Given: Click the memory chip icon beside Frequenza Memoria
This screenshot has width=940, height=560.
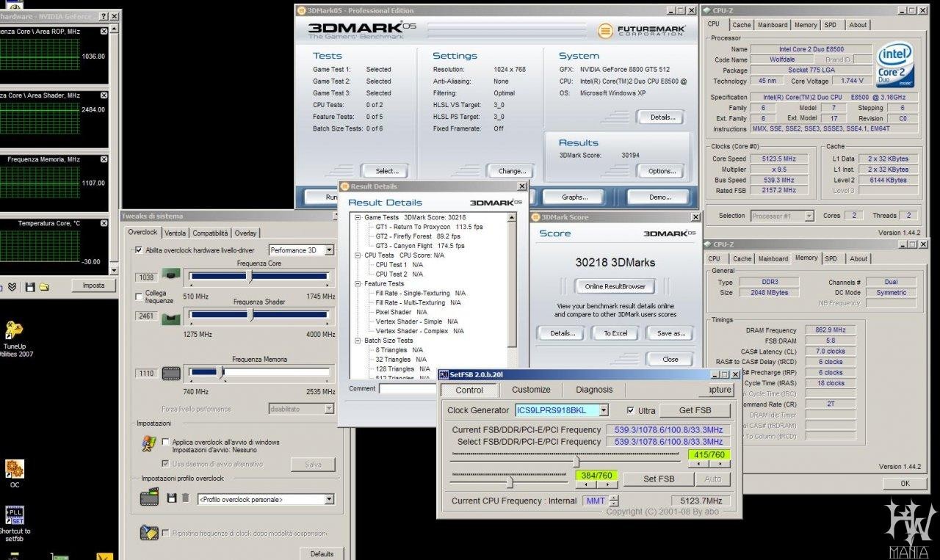Looking at the screenshot, I should coord(171,374).
